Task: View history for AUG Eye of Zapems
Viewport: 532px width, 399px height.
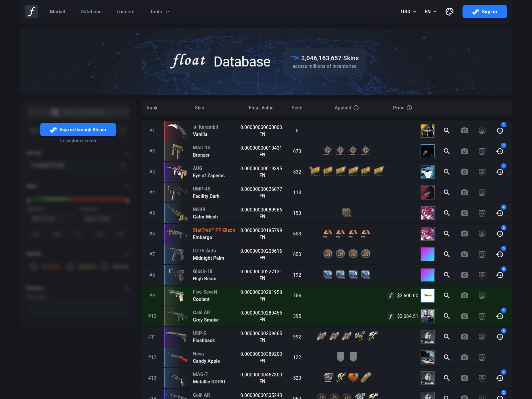Action: coord(500,172)
